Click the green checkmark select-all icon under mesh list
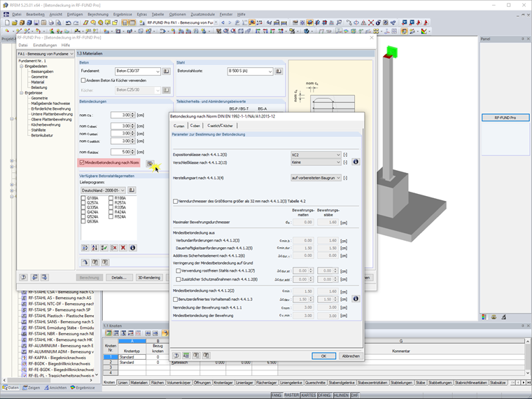This screenshot has width=532, height=399. [x=104, y=248]
